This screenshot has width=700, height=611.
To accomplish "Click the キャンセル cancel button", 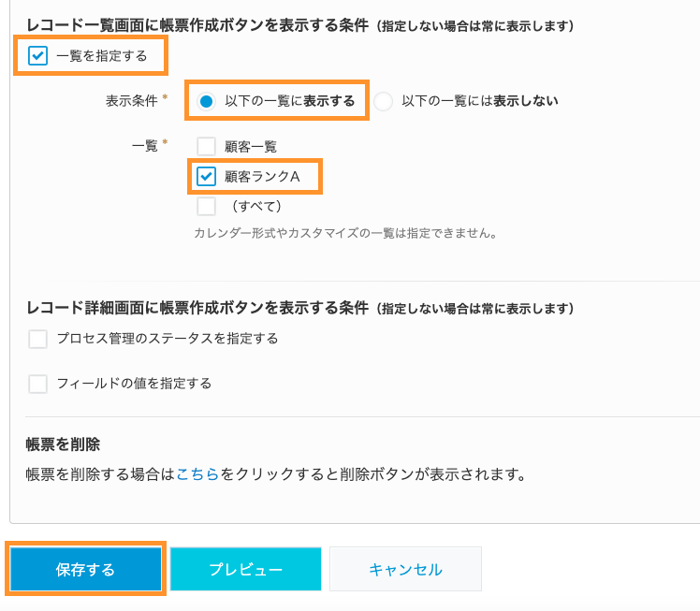I will point(405,569).
